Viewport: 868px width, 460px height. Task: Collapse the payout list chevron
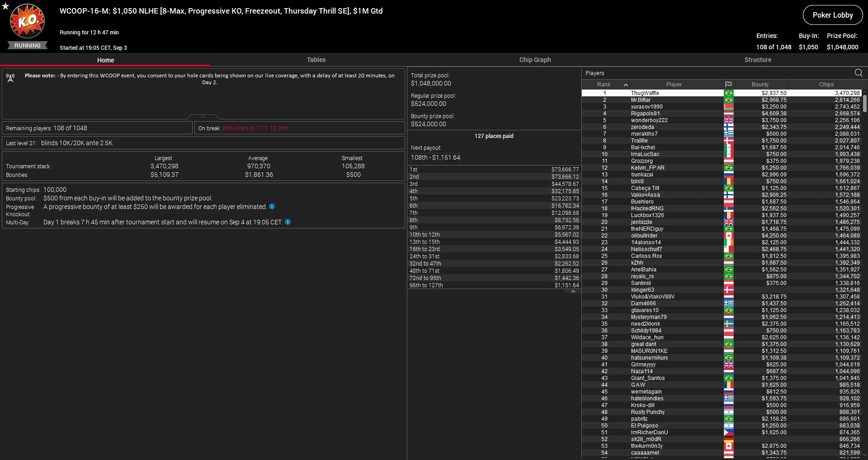pos(573,292)
